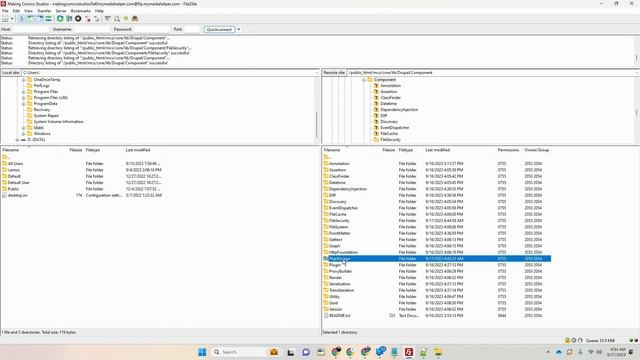Reconnect to last server icon

coord(97,19)
